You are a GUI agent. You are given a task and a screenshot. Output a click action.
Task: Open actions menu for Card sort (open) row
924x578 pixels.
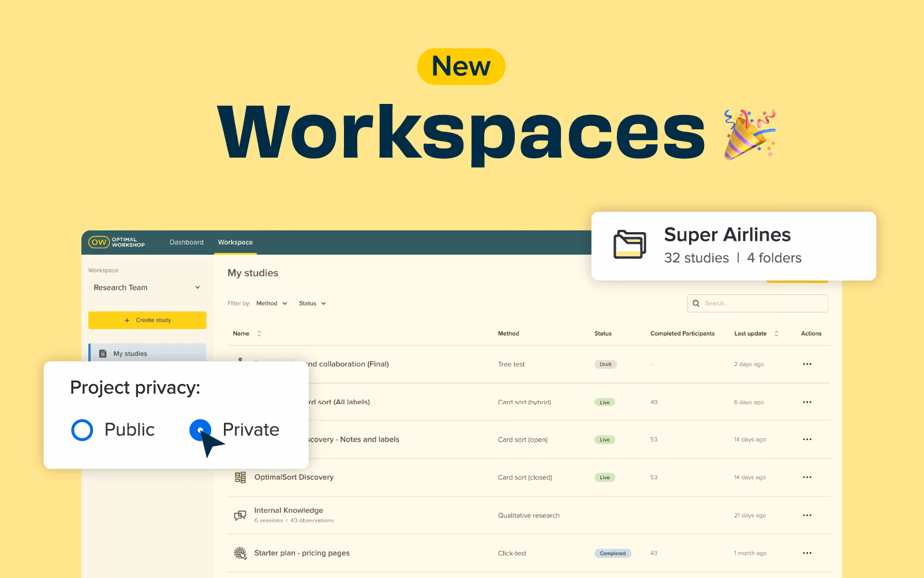coord(807,439)
